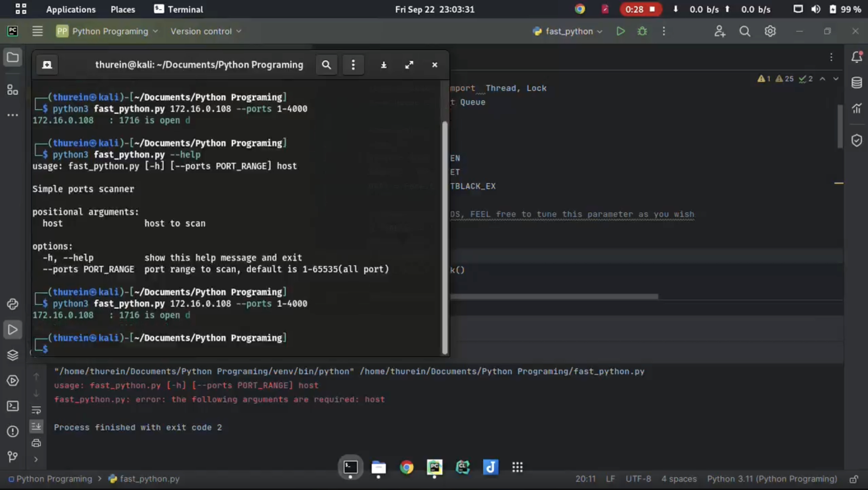868x490 pixels.
Task: Click fast_python.py breadcrumb in status bar
Action: pos(144,479)
